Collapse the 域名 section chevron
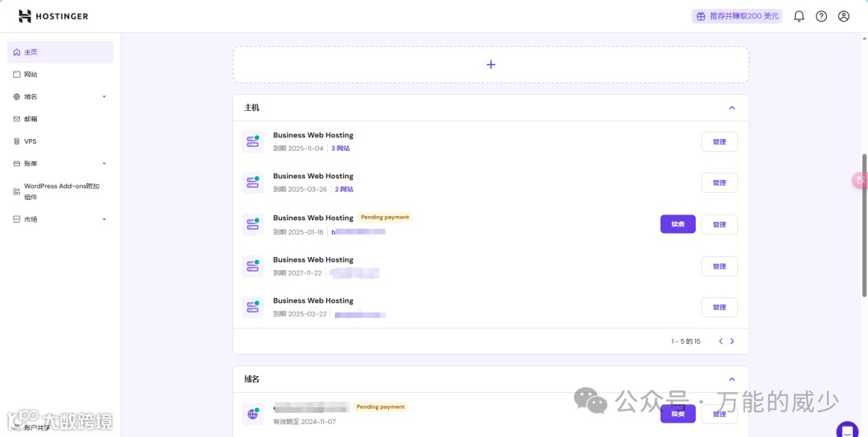Image resolution: width=868 pixels, height=437 pixels. [x=732, y=379]
